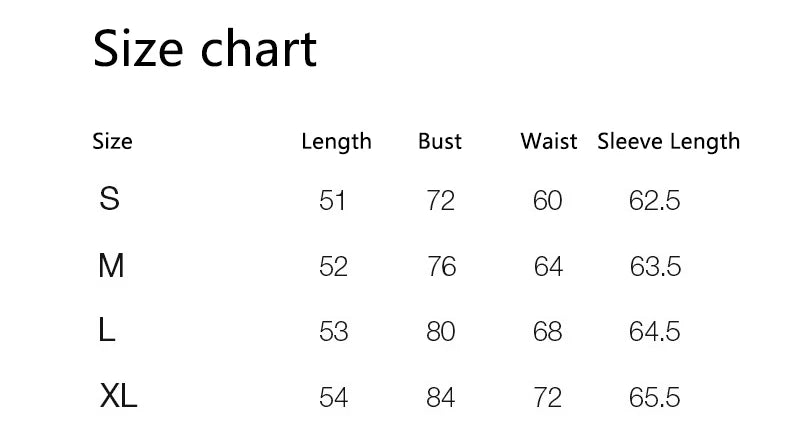Viewport: 790px width, 445px height.
Task: Click the Length column header
Action: tap(336, 141)
